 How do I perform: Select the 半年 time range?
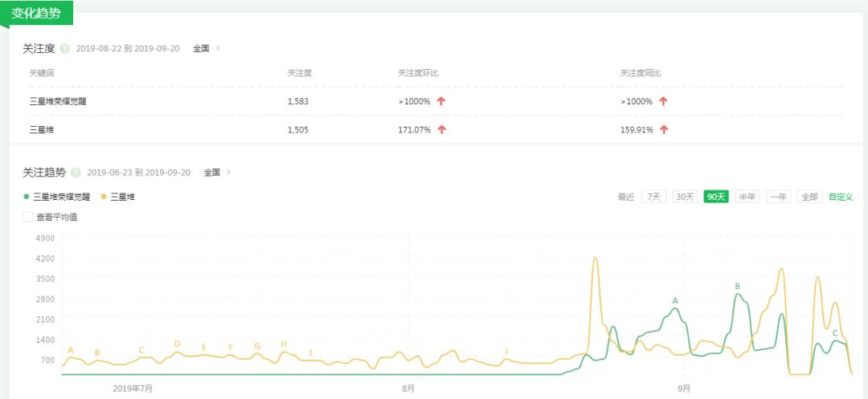point(747,197)
